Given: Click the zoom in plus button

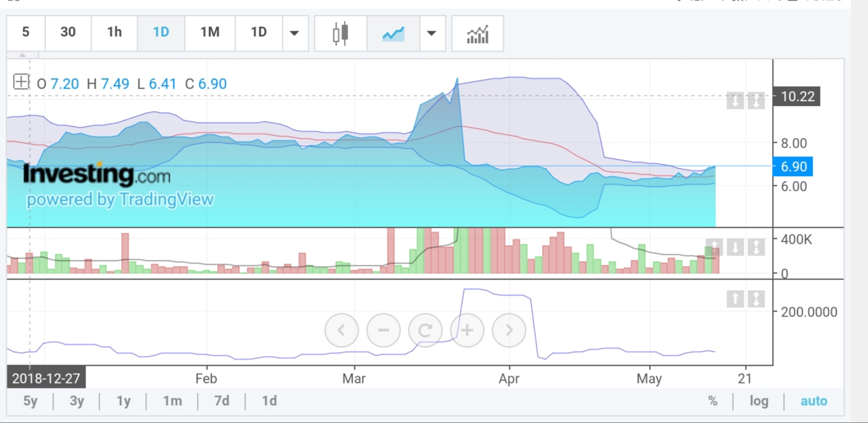Looking at the screenshot, I should point(467,331).
